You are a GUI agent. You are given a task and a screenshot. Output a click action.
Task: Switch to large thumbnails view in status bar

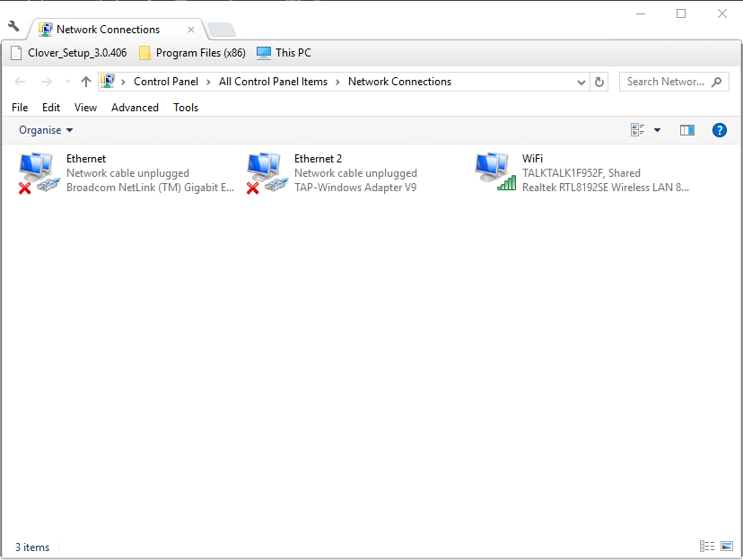pyautogui.click(x=727, y=547)
